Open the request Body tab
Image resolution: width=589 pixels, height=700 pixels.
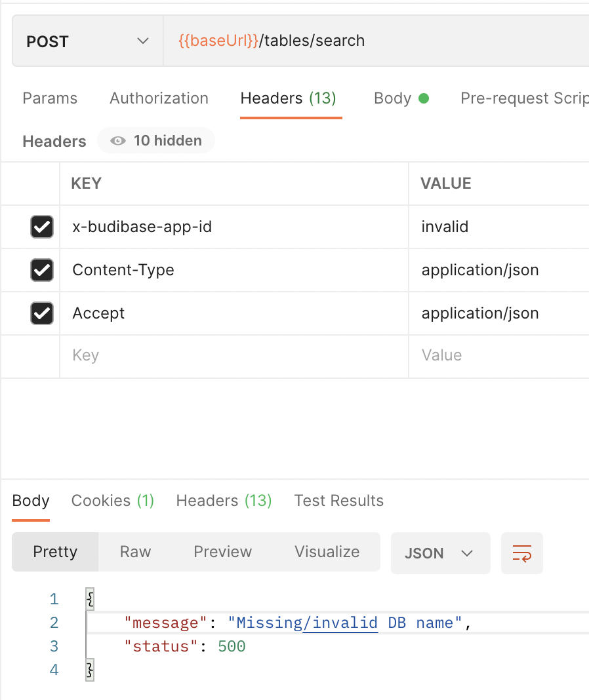(394, 98)
